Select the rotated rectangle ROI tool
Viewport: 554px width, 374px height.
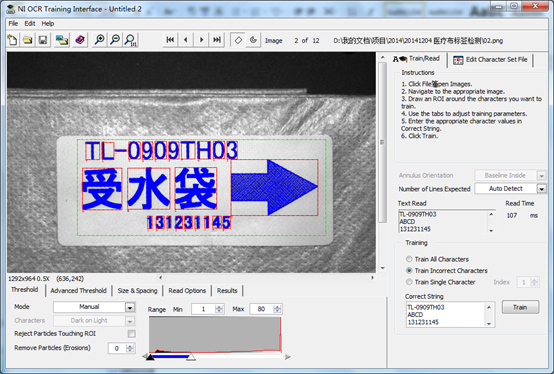pos(238,40)
